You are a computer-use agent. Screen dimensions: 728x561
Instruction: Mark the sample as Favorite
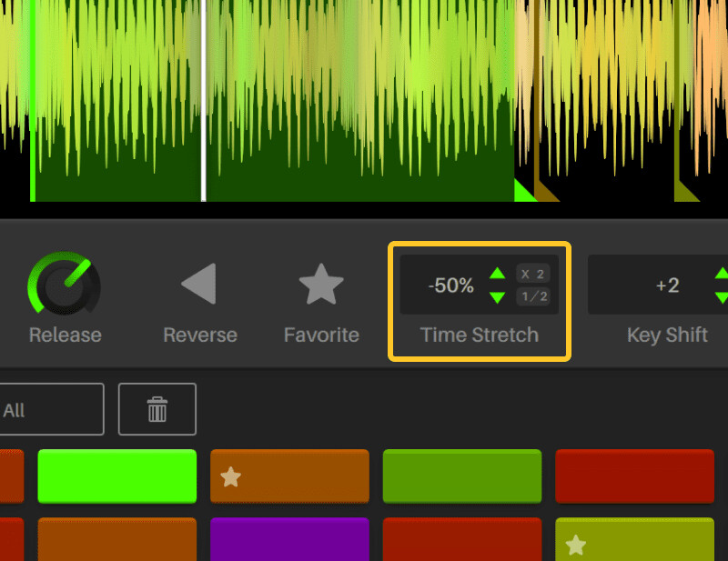(x=321, y=285)
